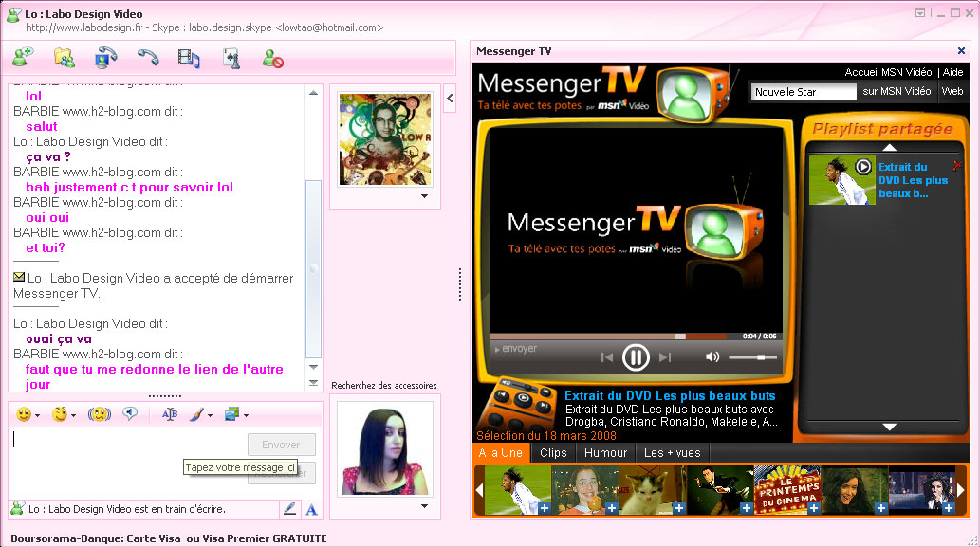
Task: Open the background picker dropdown
Action: pos(246,415)
